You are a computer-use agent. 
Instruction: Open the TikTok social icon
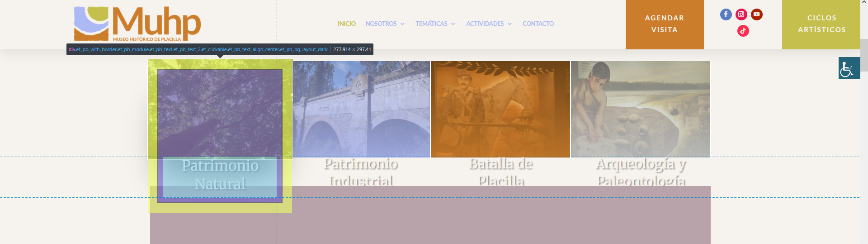pyautogui.click(x=743, y=31)
